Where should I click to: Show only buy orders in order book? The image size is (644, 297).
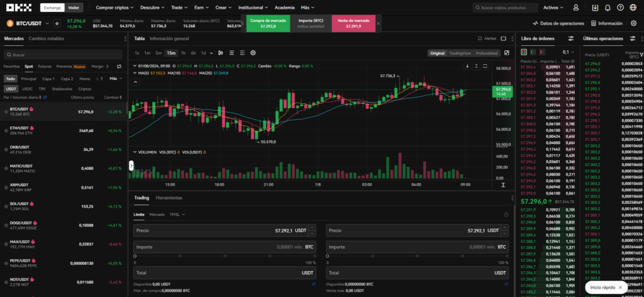click(533, 52)
